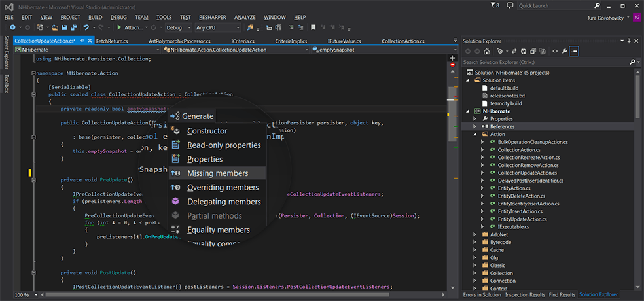This screenshot has width=644, height=301.
Task: Toggle the Preview Selected Items button
Action: (x=574, y=52)
